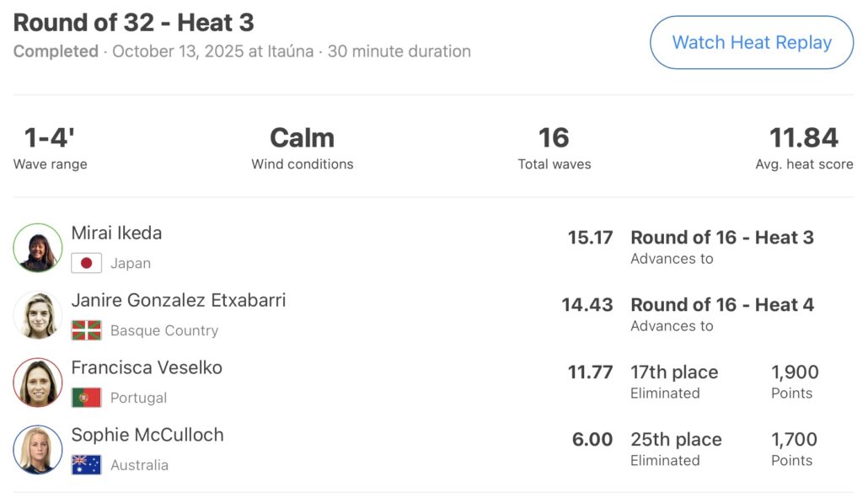Click Francisca Veselko's profile picture
868x498 pixels.
38,383
